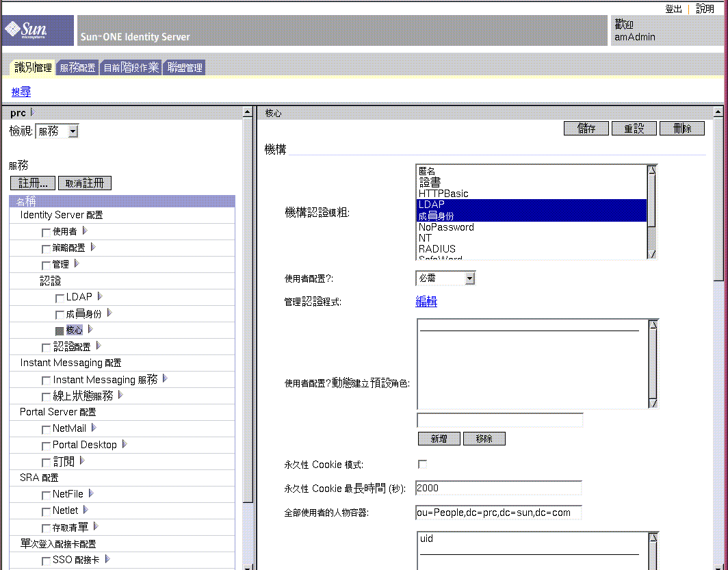Open properties arrow next to 認證配置
The height and width of the screenshot is (570, 728).
[99, 346]
